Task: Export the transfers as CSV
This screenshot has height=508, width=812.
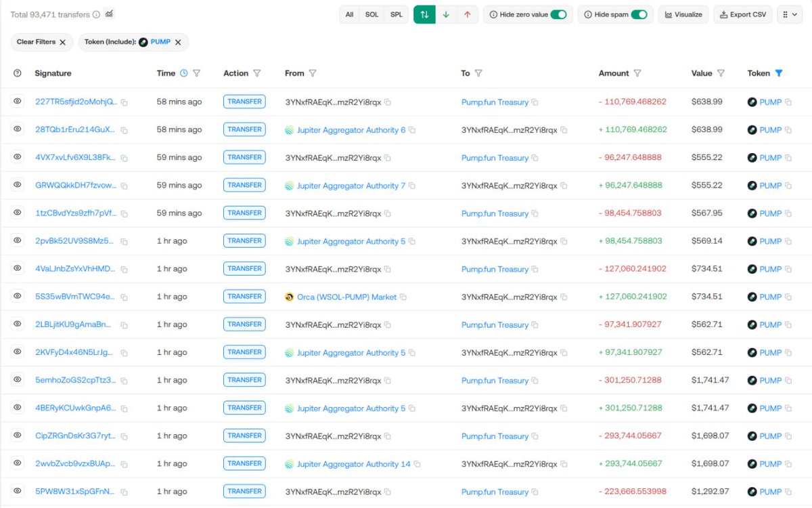Action: [x=743, y=14]
